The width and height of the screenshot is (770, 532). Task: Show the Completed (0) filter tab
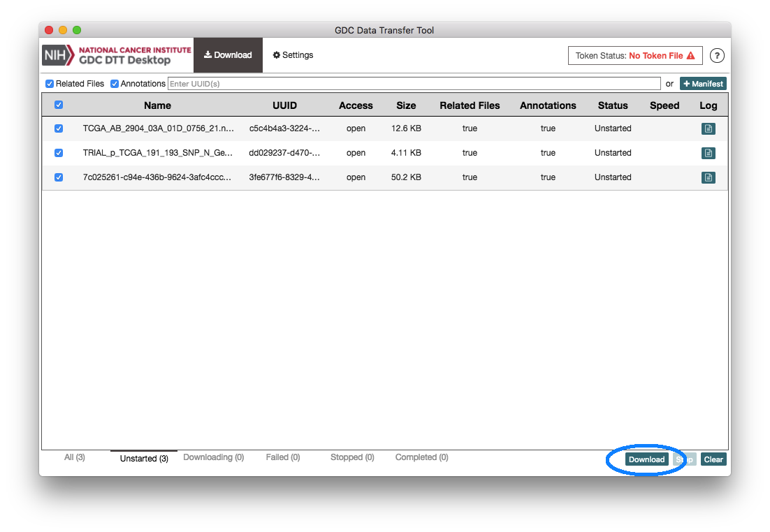421,457
